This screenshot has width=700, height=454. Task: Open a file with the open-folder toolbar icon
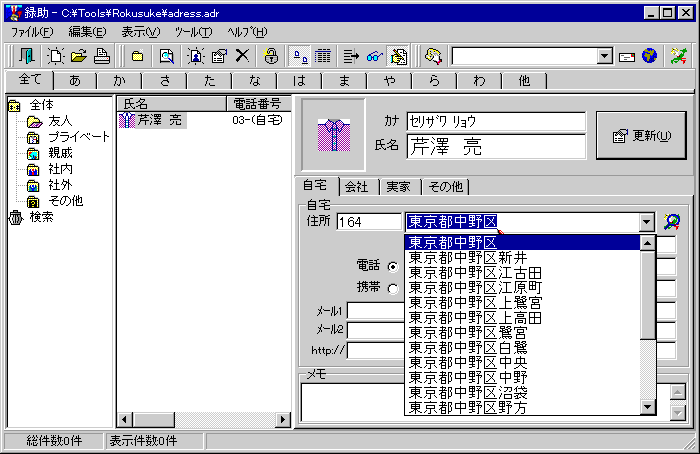pos(79,56)
